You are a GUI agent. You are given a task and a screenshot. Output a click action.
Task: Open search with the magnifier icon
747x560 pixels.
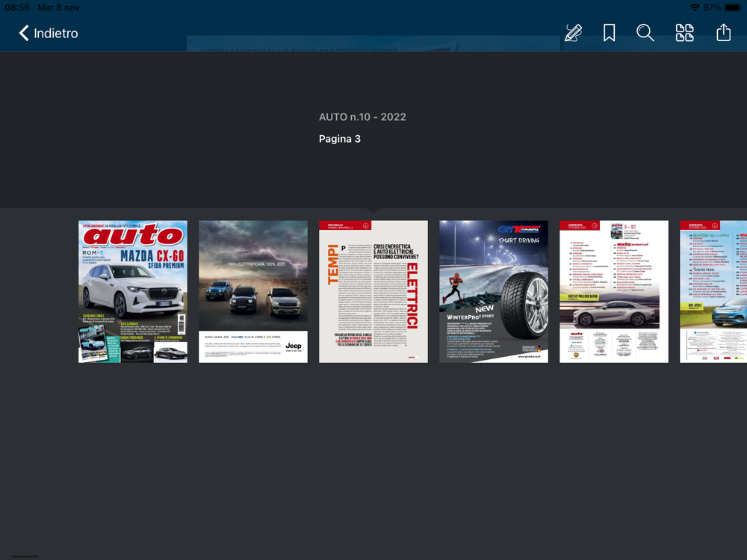(x=645, y=33)
